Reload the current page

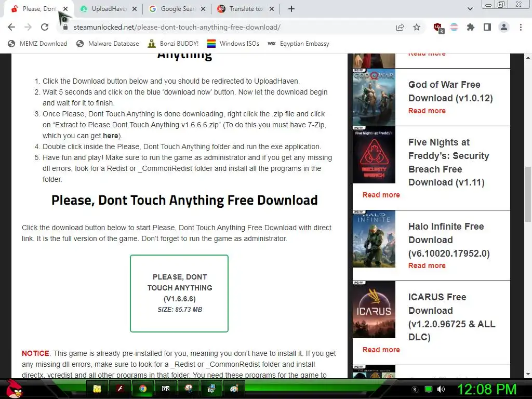tap(45, 27)
